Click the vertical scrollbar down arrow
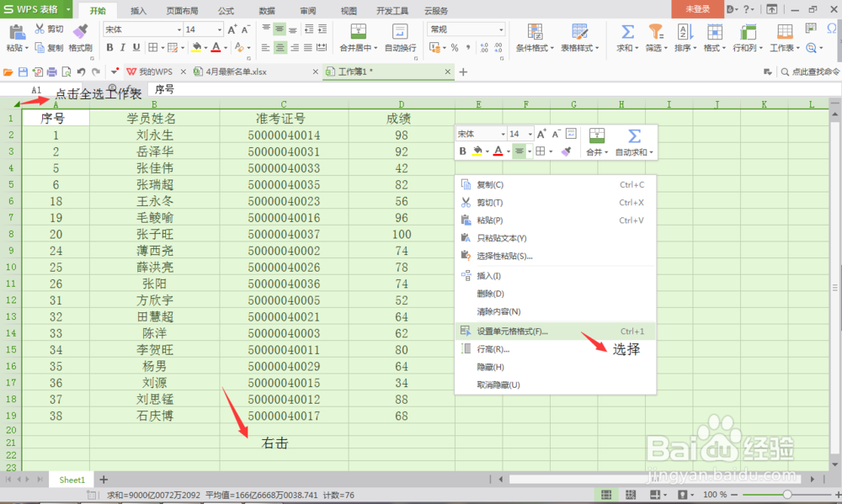The height and width of the screenshot is (504, 842). point(834,464)
